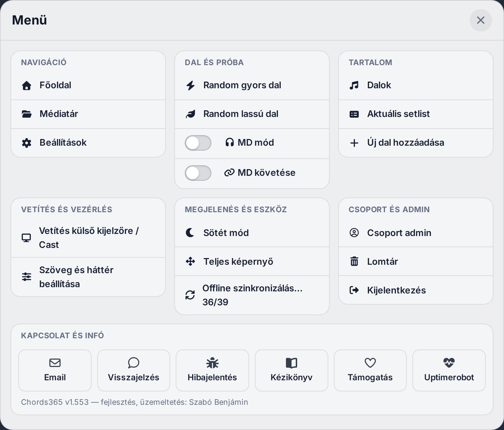504x430 pixels.
Task: Select Új dal hozzáadása
Action: [416, 143]
